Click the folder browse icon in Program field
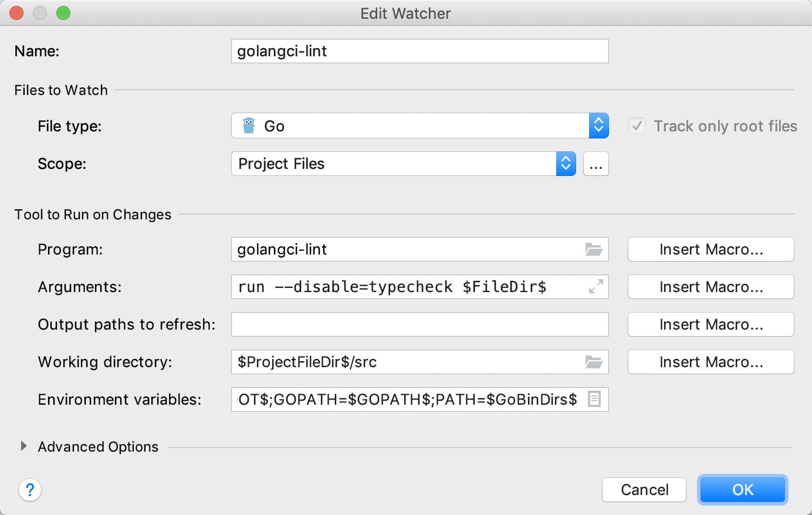This screenshot has width=812, height=515. click(x=594, y=249)
